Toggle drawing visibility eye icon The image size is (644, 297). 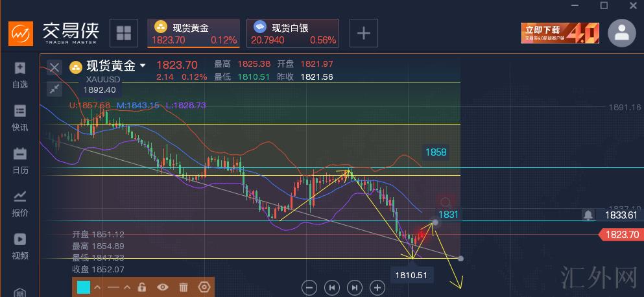[x=163, y=287]
